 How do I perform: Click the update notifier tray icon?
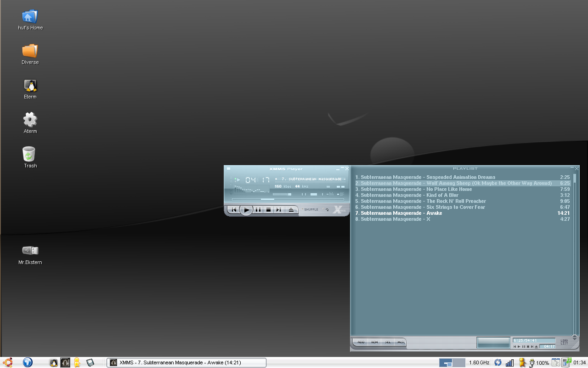498,362
